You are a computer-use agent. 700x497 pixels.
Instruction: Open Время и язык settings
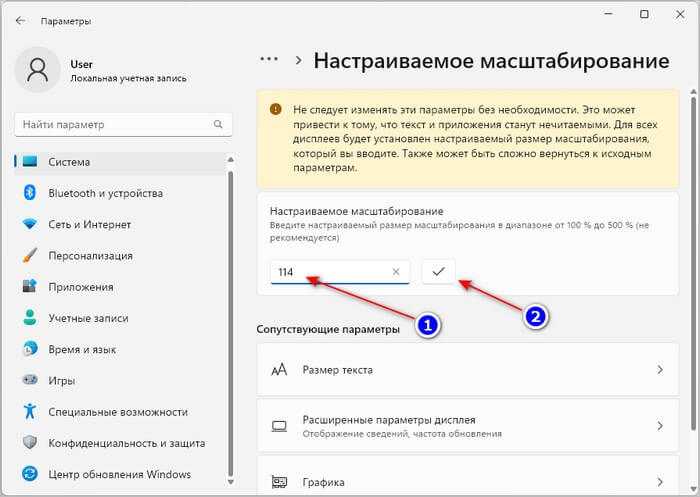[x=120, y=350]
